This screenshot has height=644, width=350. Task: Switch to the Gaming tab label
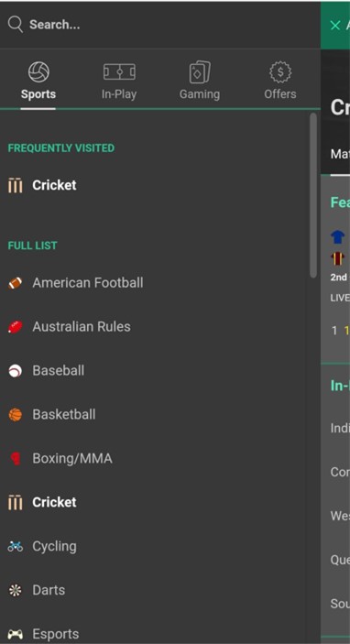point(200,94)
